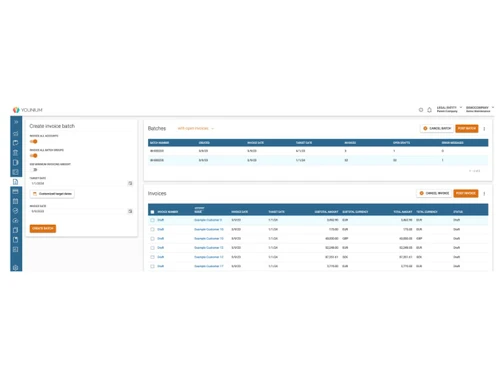
Task: Open the notifications bell icon
Action: tap(429, 110)
